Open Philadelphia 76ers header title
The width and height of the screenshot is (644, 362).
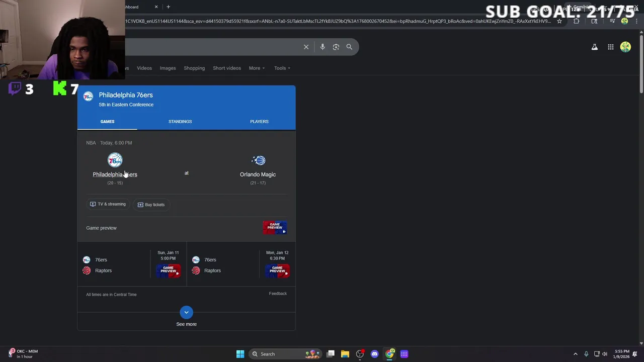point(126,95)
